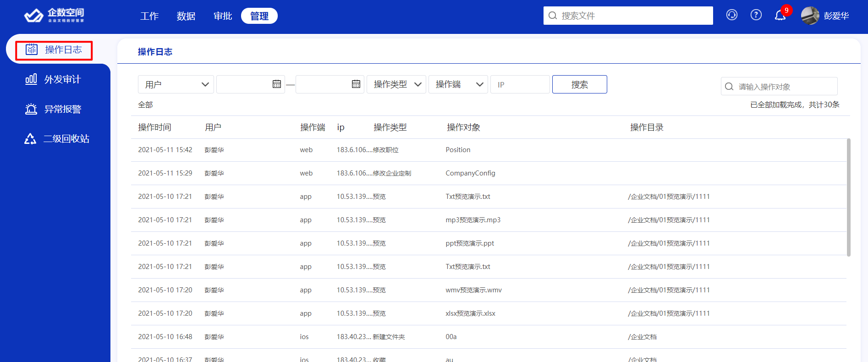The image size is (868, 362).
Task: Open the customer service headset icon
Action: click(732, 15)
